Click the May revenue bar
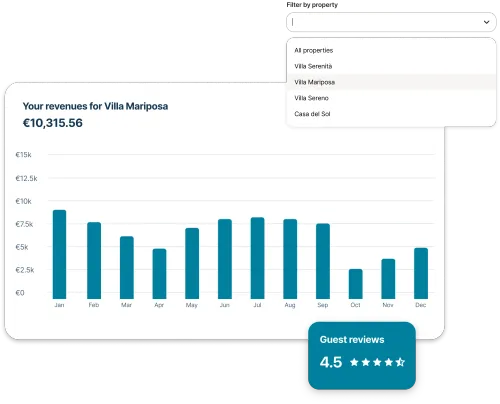The image size is (500, 404). tap(192, 263)
